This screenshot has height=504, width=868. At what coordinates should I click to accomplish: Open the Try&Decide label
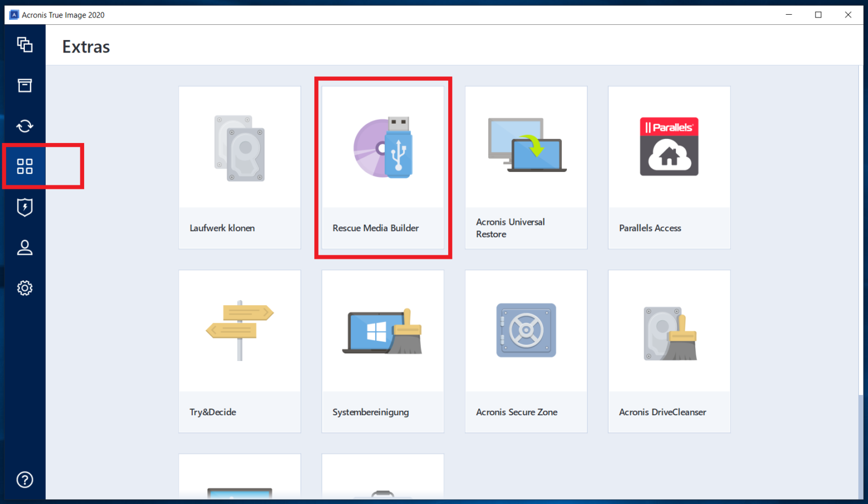click(212, 412)
